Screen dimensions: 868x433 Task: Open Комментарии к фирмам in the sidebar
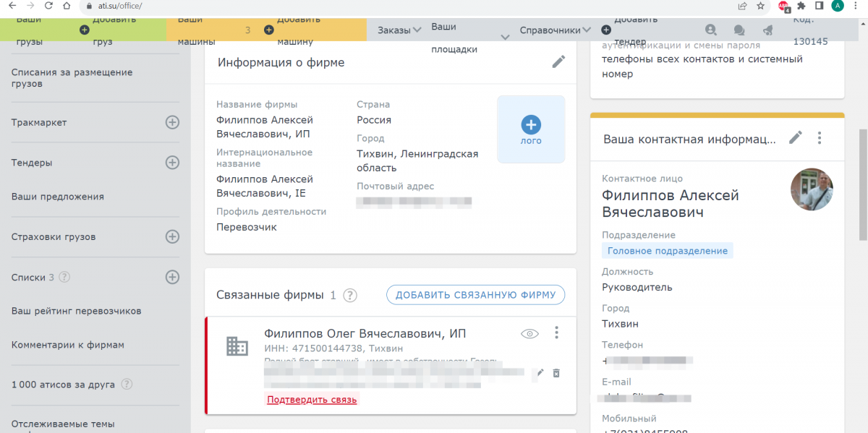[68, 346]
